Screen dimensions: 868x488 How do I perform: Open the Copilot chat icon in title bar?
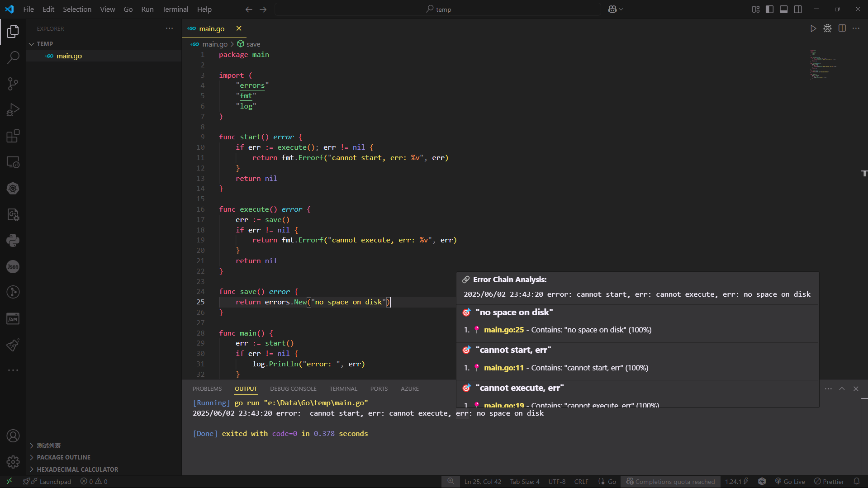pos(612,9)
